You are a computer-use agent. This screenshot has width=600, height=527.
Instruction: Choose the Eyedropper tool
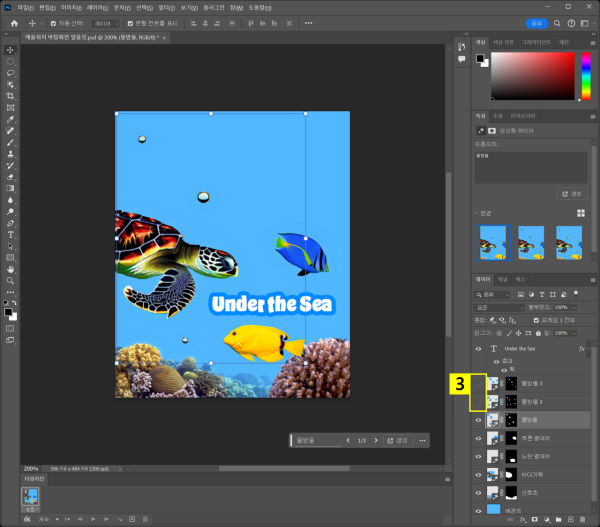10,119
